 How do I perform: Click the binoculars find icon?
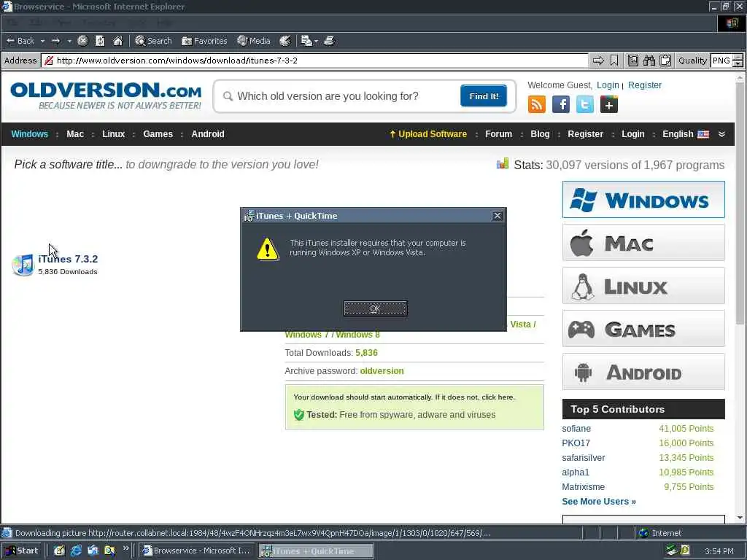point(649,61)
